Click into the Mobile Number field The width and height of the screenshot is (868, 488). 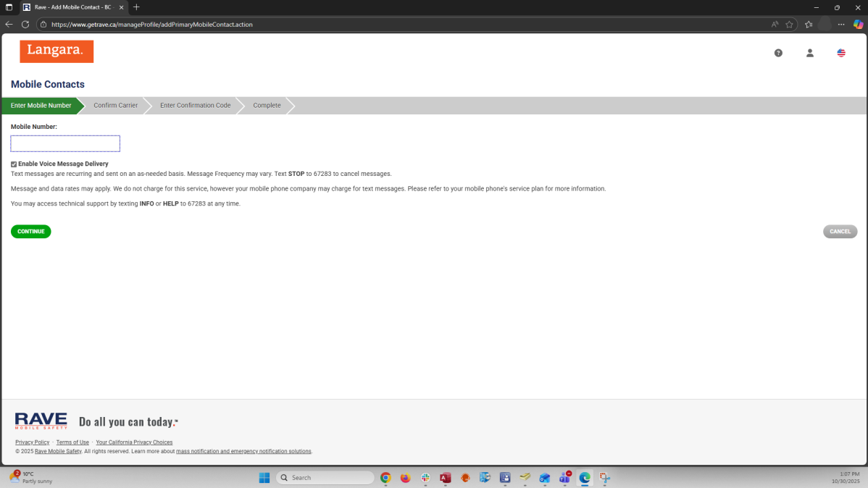click(65, 143)
